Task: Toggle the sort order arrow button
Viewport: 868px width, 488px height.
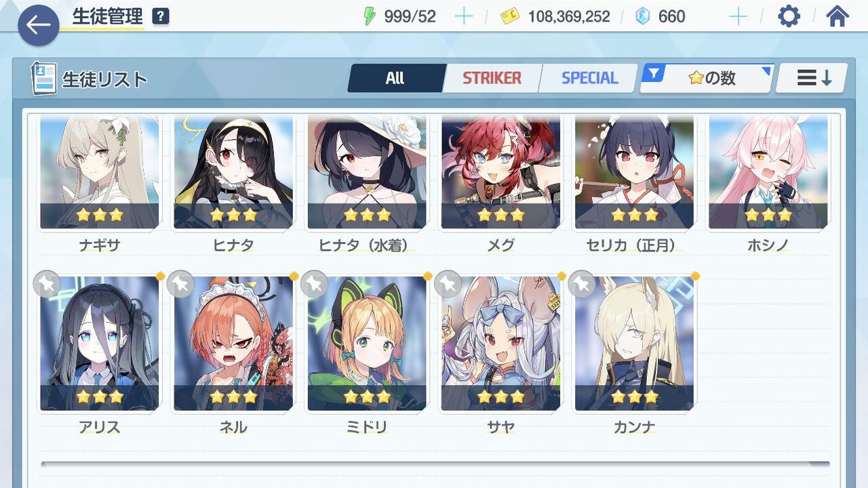Action: [812, 78]
